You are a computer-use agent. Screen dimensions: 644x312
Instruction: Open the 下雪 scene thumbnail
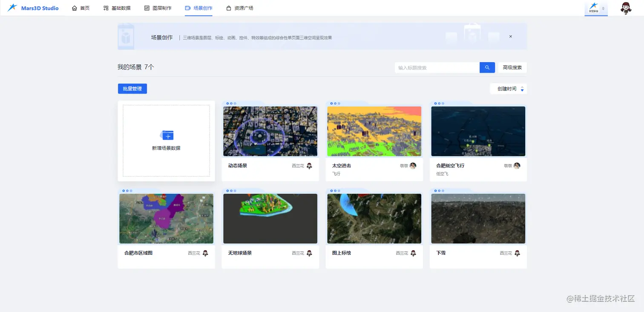pos(478,219)
